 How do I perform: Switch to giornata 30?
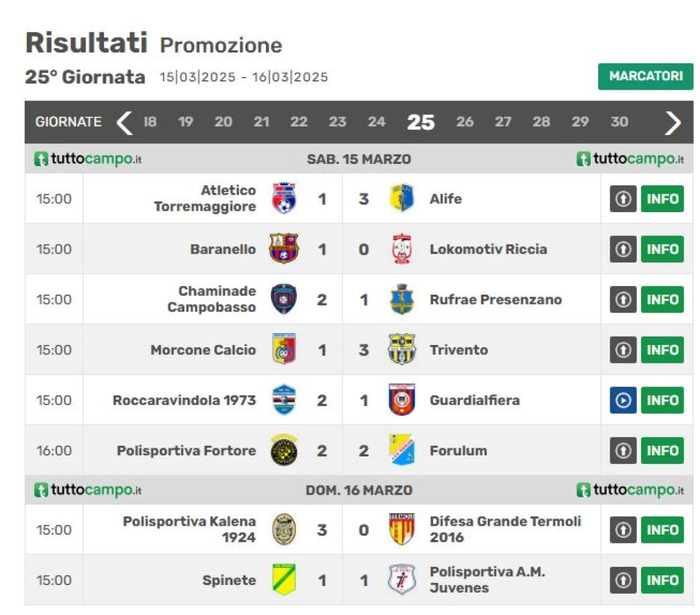click(619, 122)
